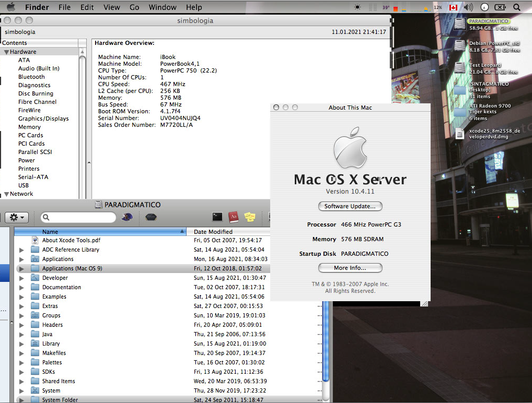The image size is (532, 403).
Task: Open Spotlight search magnifier
Action: [517, 7]
